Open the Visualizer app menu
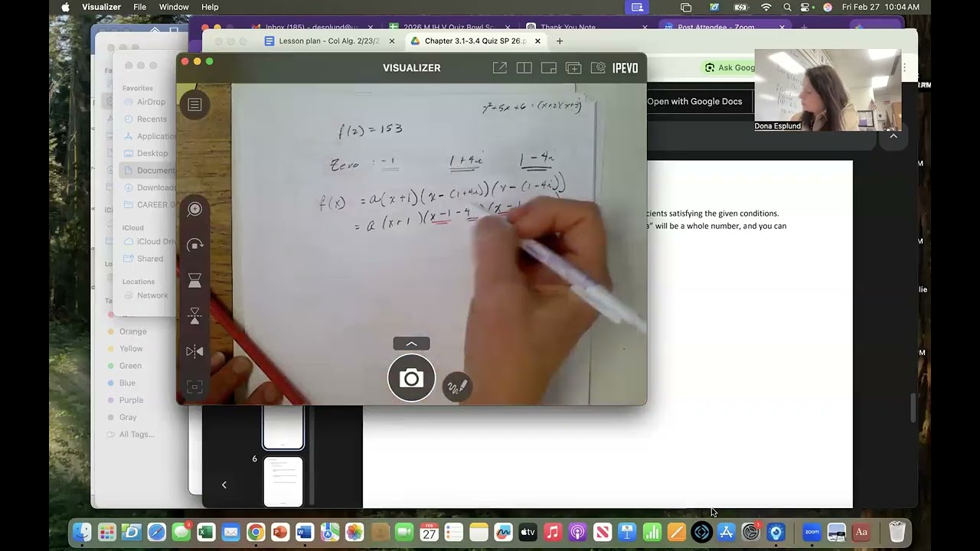Screen dimensions: 980x551 (101, 7)
